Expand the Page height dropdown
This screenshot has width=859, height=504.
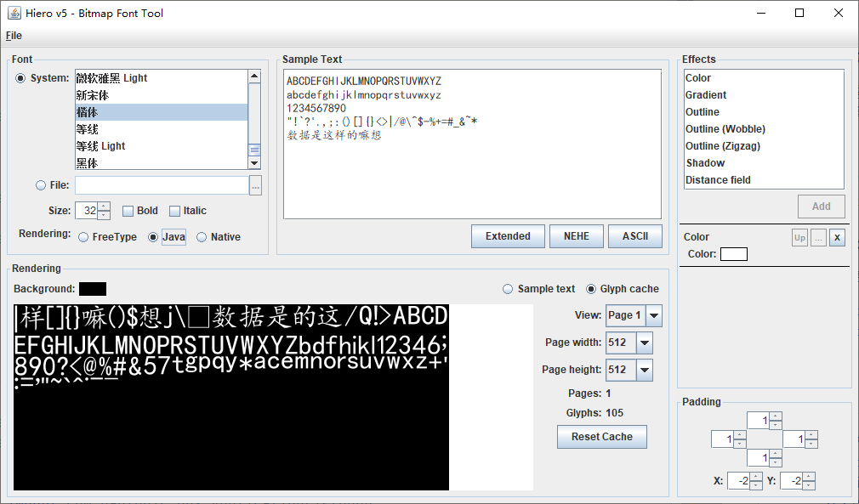[x=644, y=370]
